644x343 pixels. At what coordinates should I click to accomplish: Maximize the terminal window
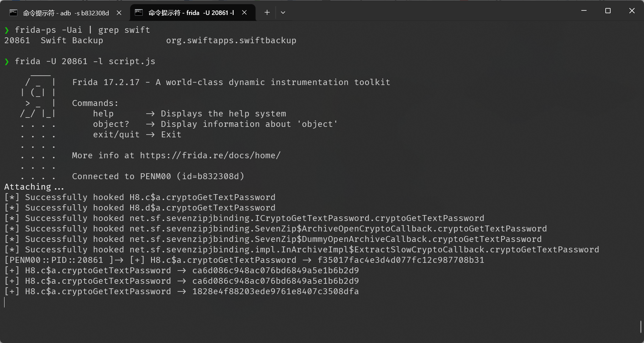click(x=608, y=11)
